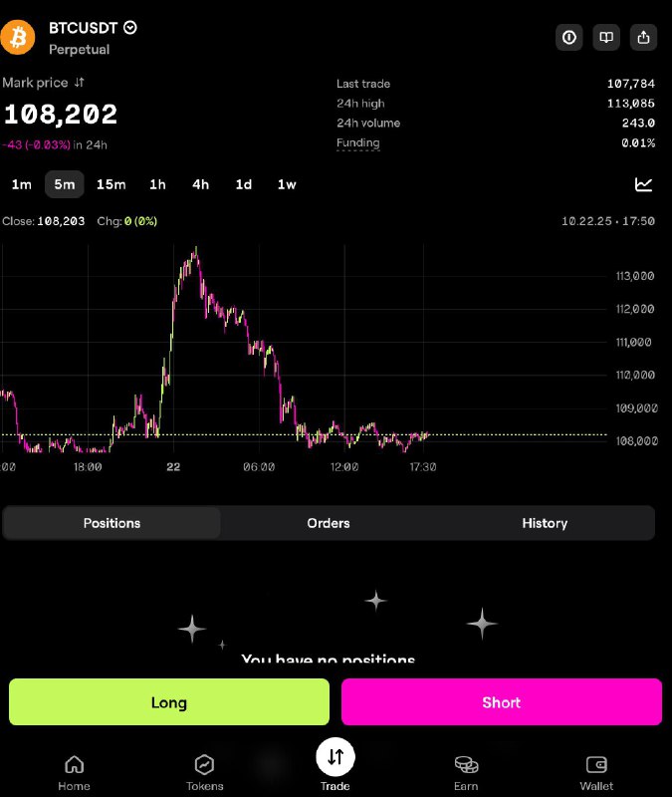The image size is (672, 797).
Task: Open Wallet from bottom navigation
Action: point(596,773)
